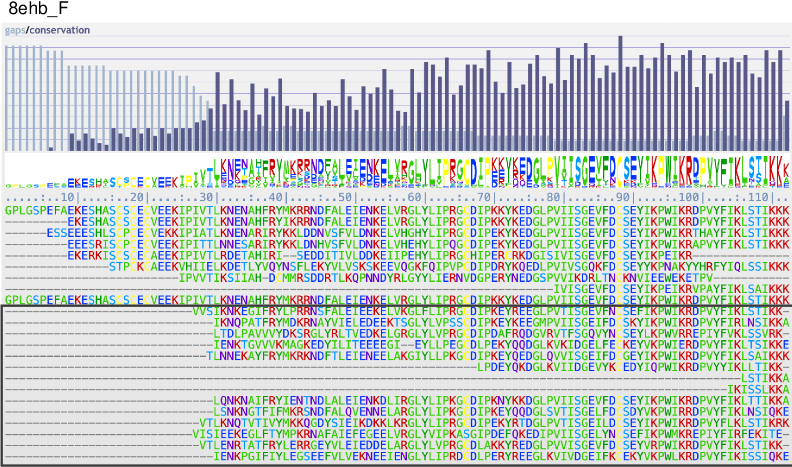792x467 pixels.
Task: Click ruler position label 70
Action: click(484, 197)
